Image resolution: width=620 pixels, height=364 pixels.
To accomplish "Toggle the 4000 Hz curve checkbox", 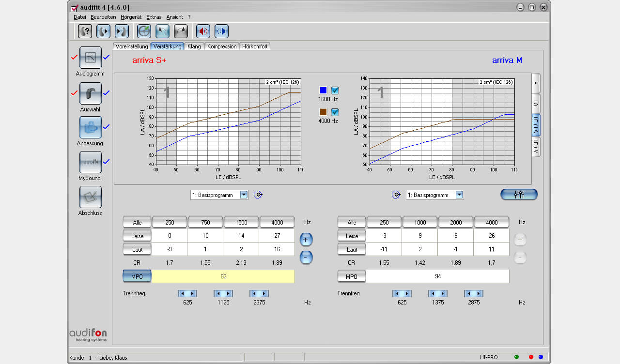I will tap(335, 112).
